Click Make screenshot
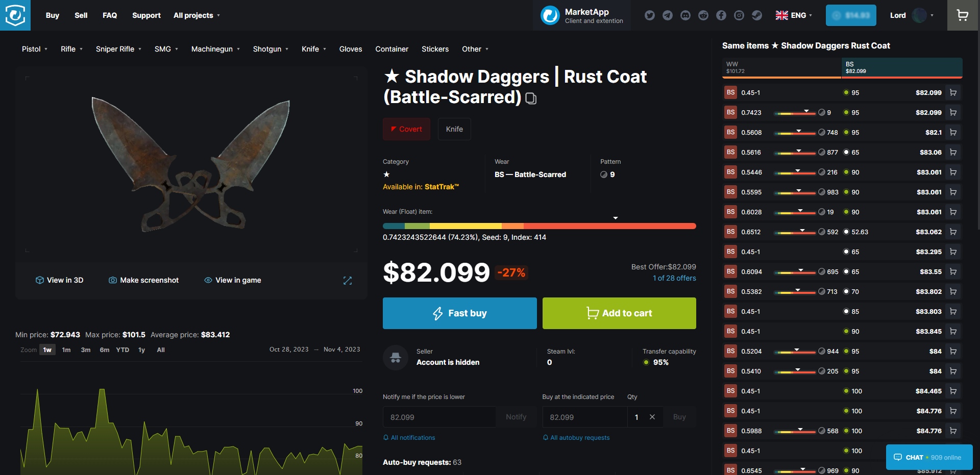Viewport: 980px width, 475px height. [x=144, y=280]
